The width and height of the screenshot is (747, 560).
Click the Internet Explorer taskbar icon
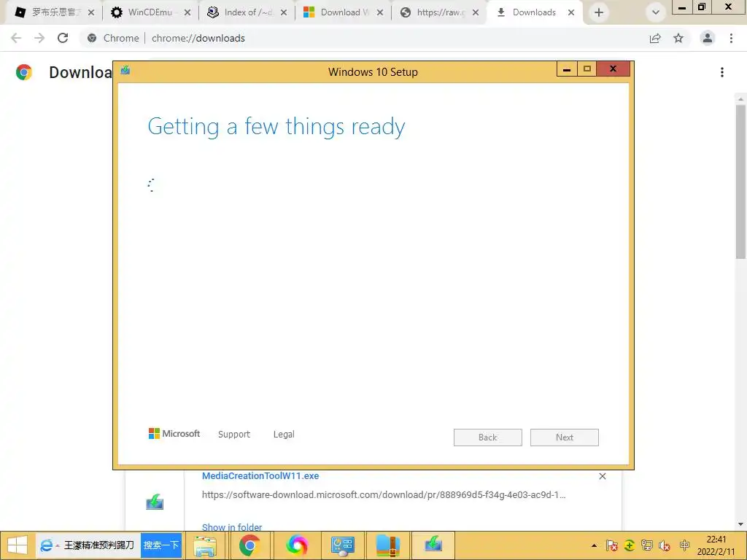point(46,545)
